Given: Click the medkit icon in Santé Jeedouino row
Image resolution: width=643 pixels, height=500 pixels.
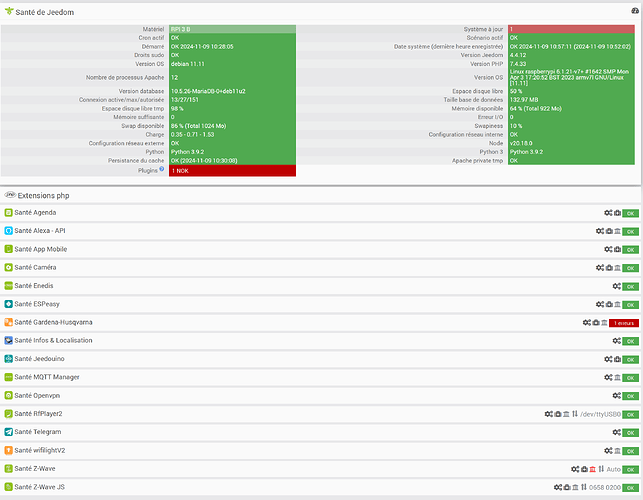Looking at the screenshot, I should tap(617, 359).
